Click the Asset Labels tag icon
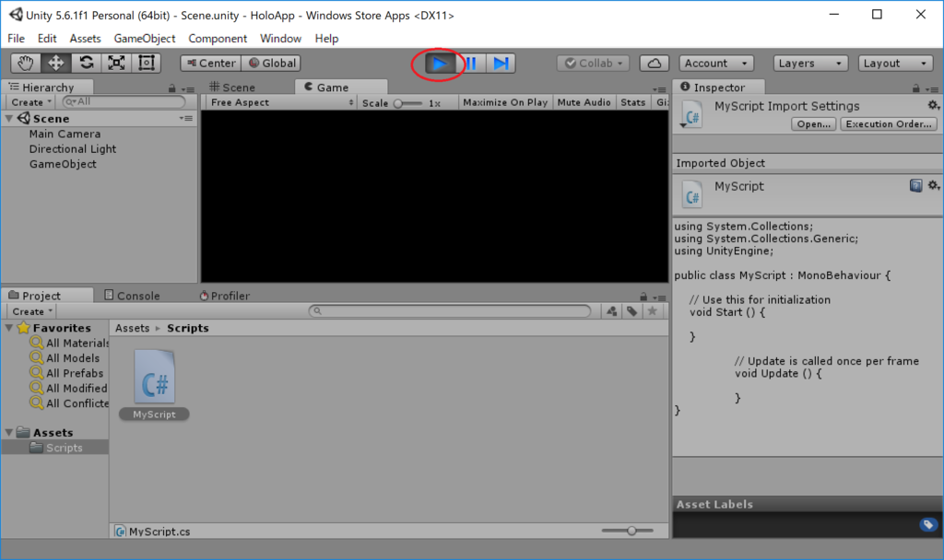 pos(927,524)
